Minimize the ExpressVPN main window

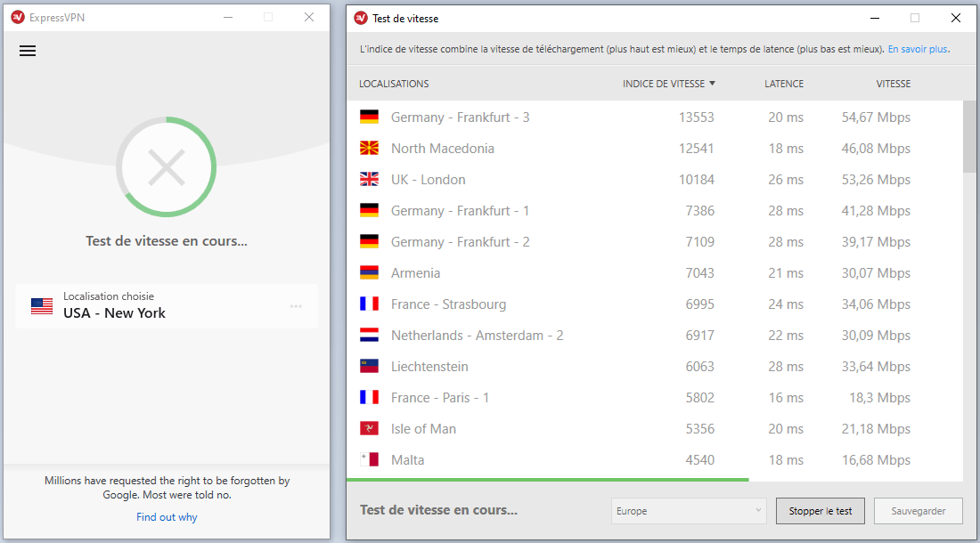228,18
